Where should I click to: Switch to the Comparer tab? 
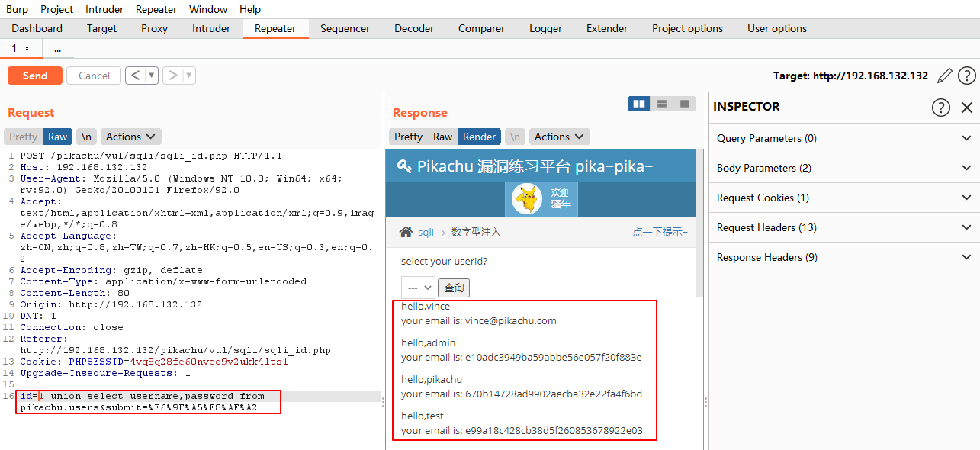tap(481, 28)
